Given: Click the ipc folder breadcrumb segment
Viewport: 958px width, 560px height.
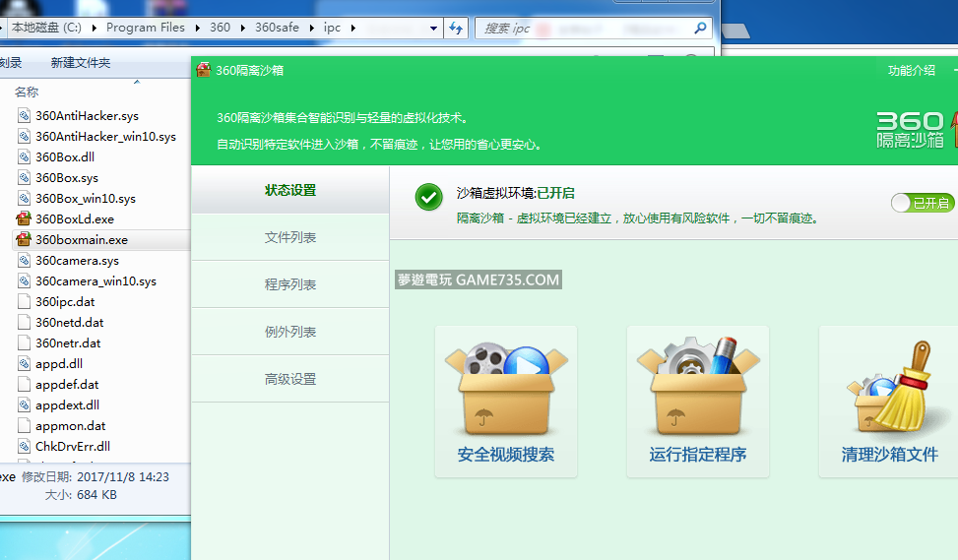Looking at the screenshot, I should (x=332, y=28).
